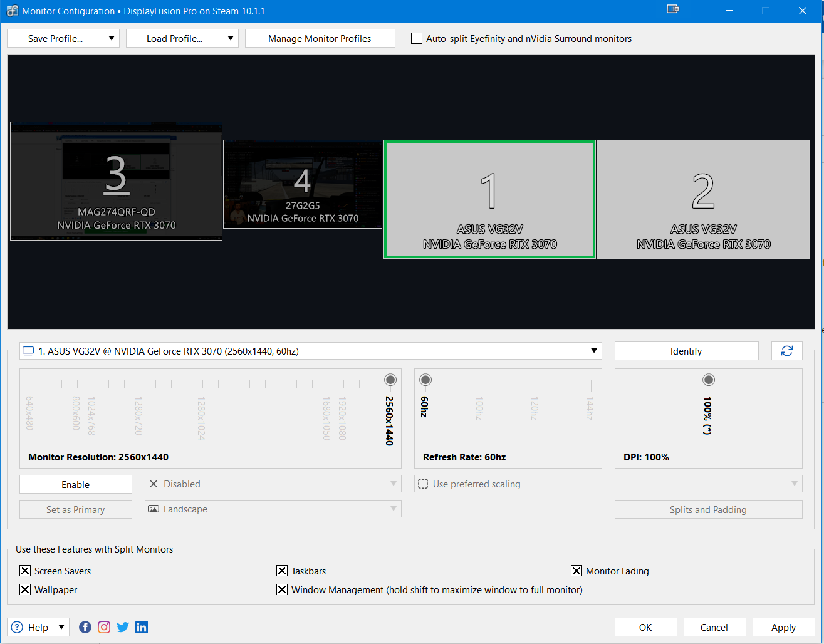Open the Help dropdown menu
The height and width of the screenshot is (644, 824).
click(38, 627)
